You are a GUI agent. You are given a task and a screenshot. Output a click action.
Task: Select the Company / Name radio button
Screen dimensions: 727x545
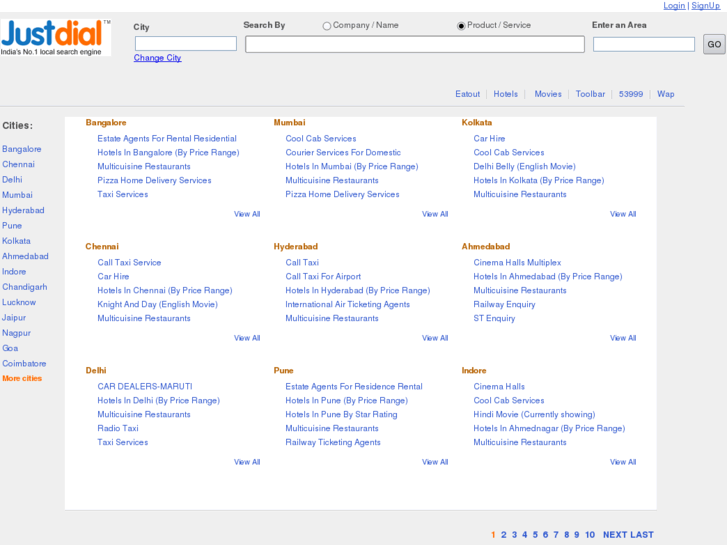[327, 26]
